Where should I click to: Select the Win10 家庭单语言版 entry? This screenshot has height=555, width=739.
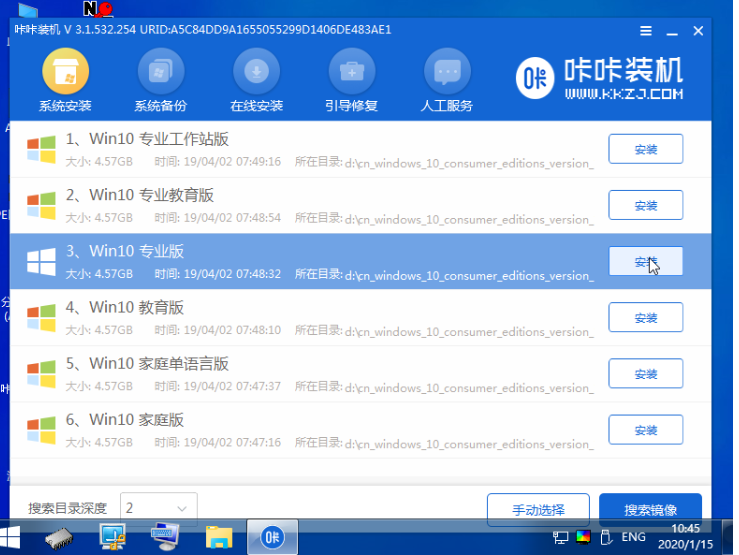(x=300, y=373)
